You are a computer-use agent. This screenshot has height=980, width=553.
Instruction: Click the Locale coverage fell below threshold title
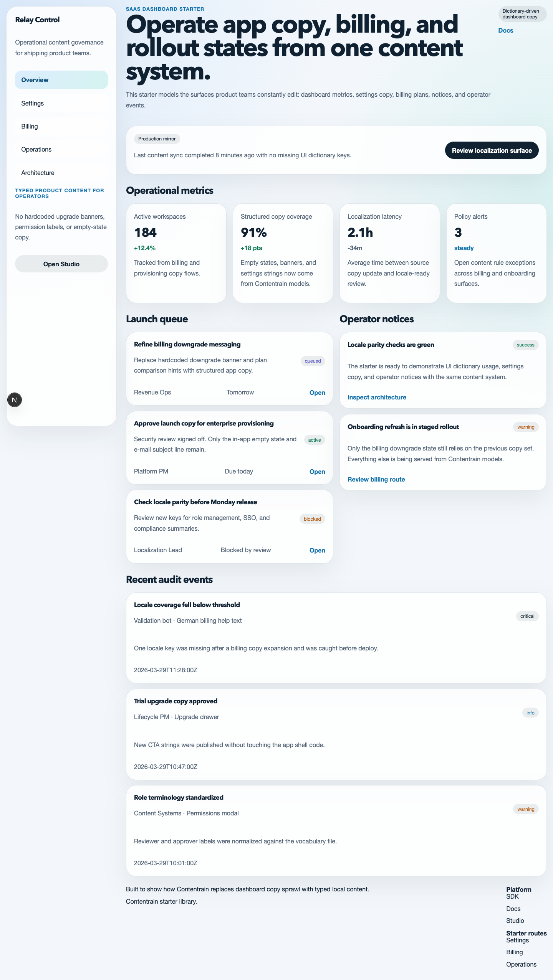pyautogui.click(x=187, y=605)
